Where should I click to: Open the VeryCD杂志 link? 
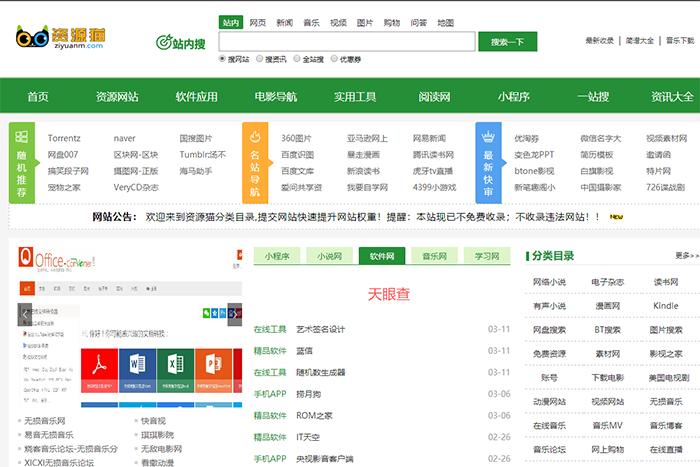[x=136, y=188]
